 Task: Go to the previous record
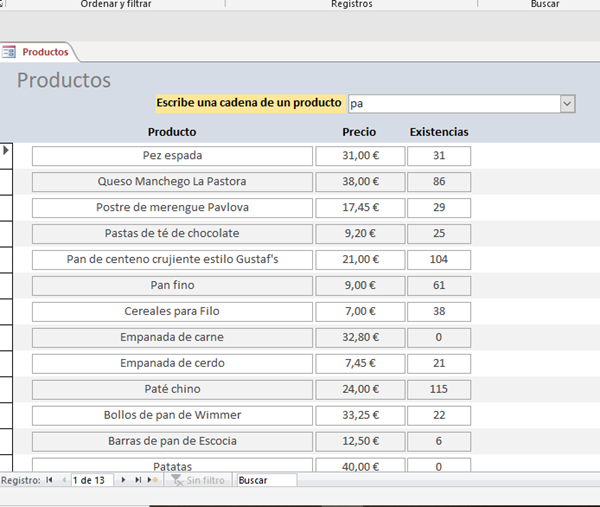pos(64,480)
